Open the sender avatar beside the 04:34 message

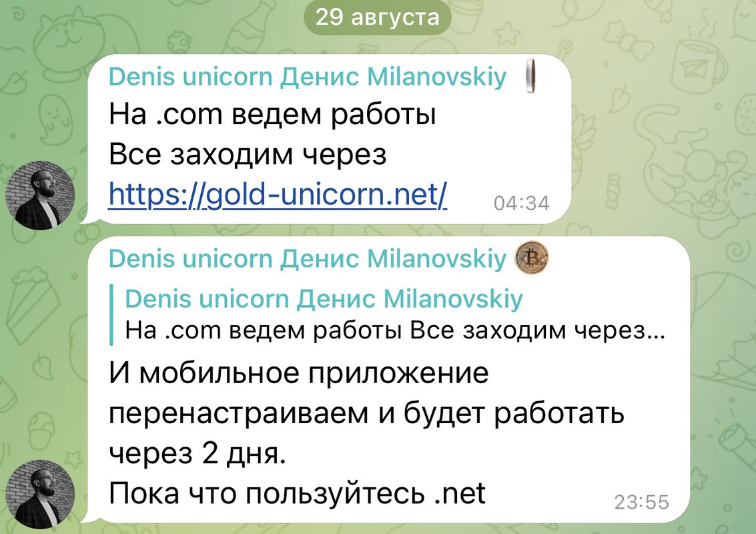pos(40,195)
